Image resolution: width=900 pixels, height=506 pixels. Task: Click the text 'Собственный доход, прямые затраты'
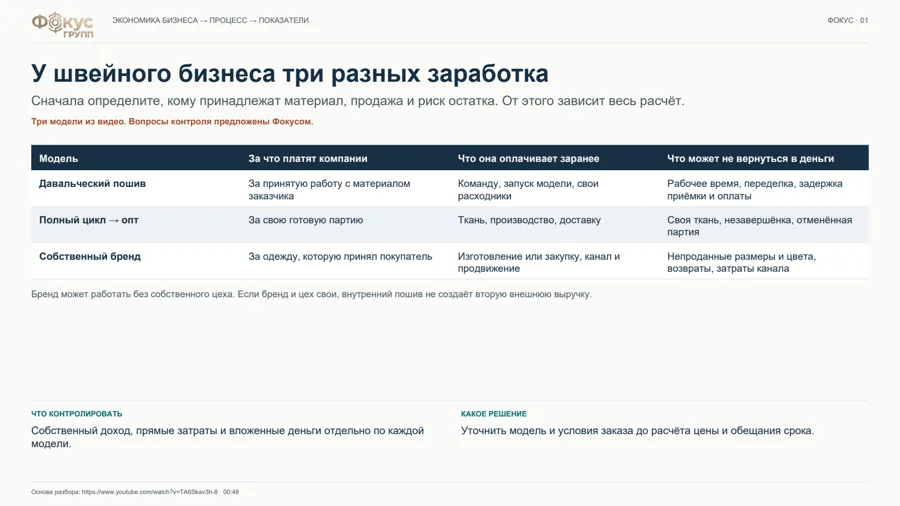point(227,437)
